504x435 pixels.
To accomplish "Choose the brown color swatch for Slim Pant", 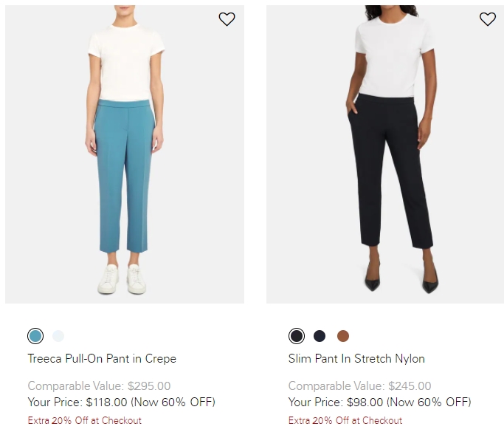I will [343, 336].
